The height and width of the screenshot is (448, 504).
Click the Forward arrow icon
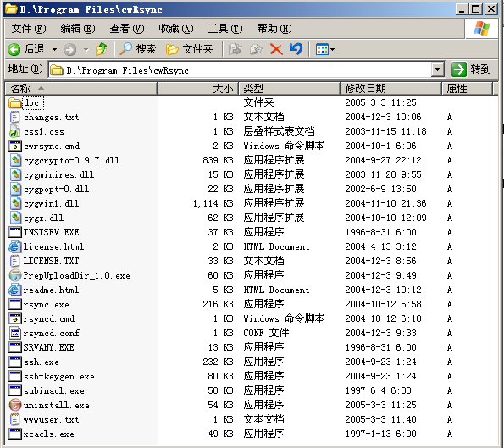coord(69,49)
